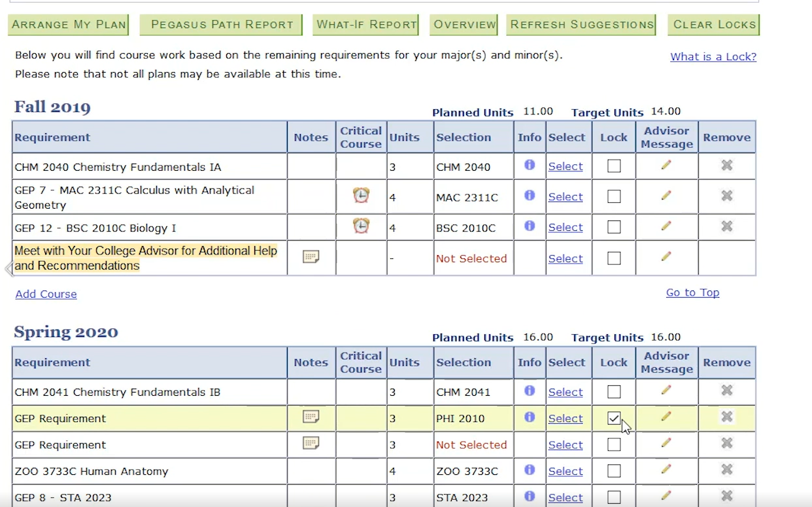The width and height of the screenshot is (812, 507).
Task: Remove CHM 2040 using the X icon
Action: [726, 166]
